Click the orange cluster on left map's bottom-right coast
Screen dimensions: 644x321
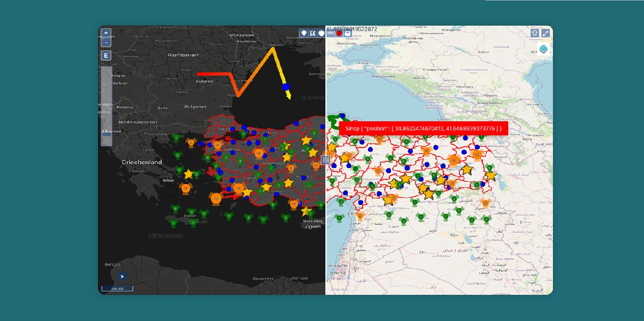point(294,204)
